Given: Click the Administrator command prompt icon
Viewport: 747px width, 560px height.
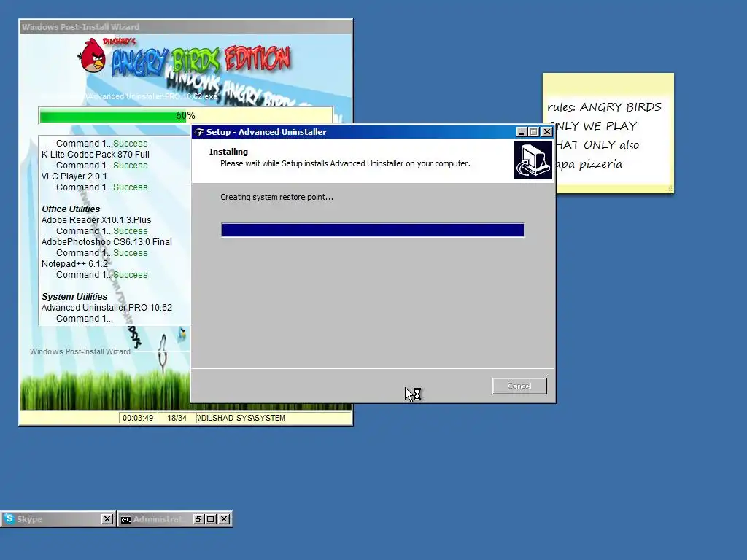Looking at the screenshot, I should click(x=125, y=519).
